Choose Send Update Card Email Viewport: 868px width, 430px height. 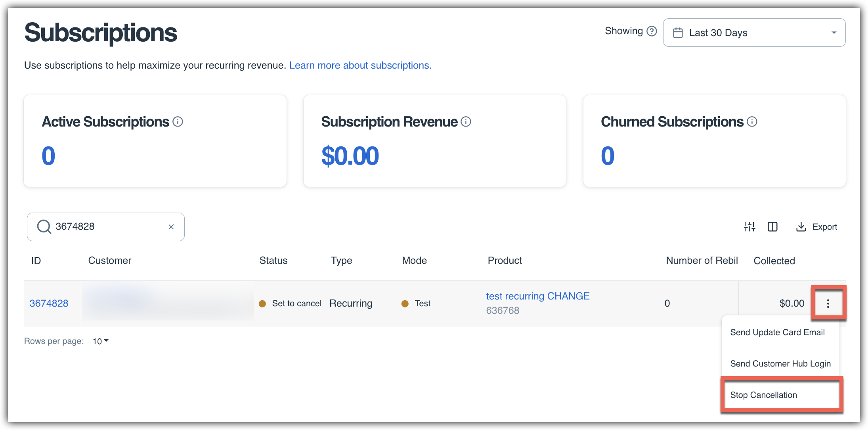click(777, 332)
